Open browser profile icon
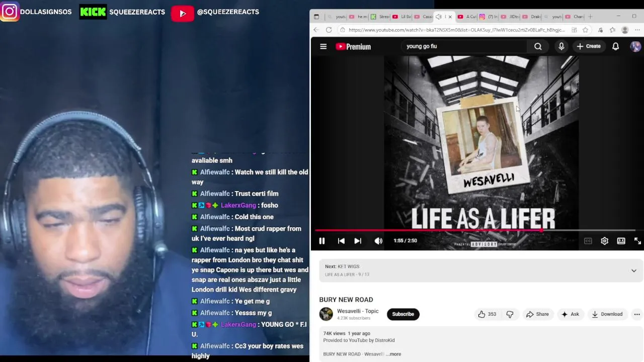The width and height of the screenshot is (644, 362). click(625, 30)
